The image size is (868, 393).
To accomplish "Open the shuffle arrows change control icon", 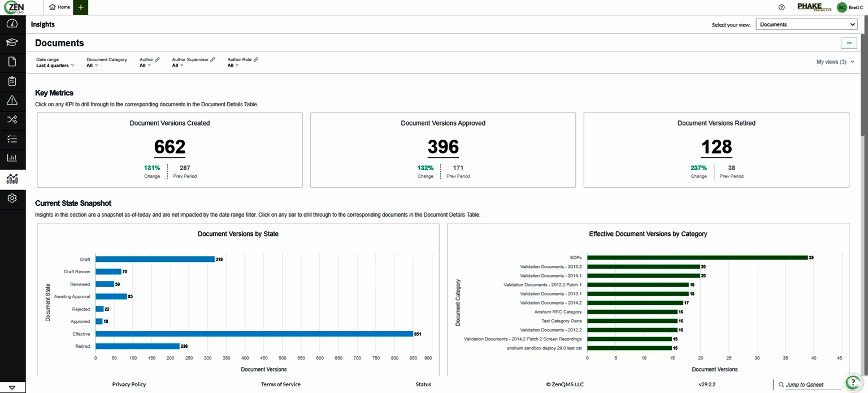I will (12, 119).
